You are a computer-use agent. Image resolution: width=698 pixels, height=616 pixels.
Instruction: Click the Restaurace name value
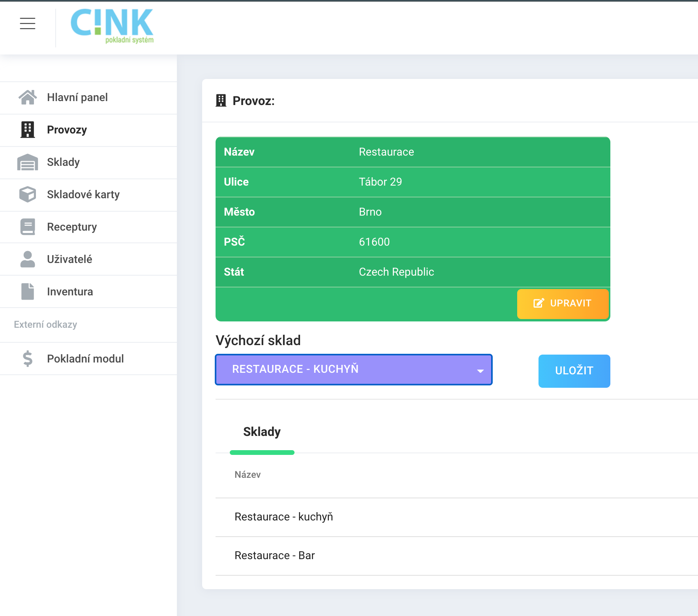point(387,152)
